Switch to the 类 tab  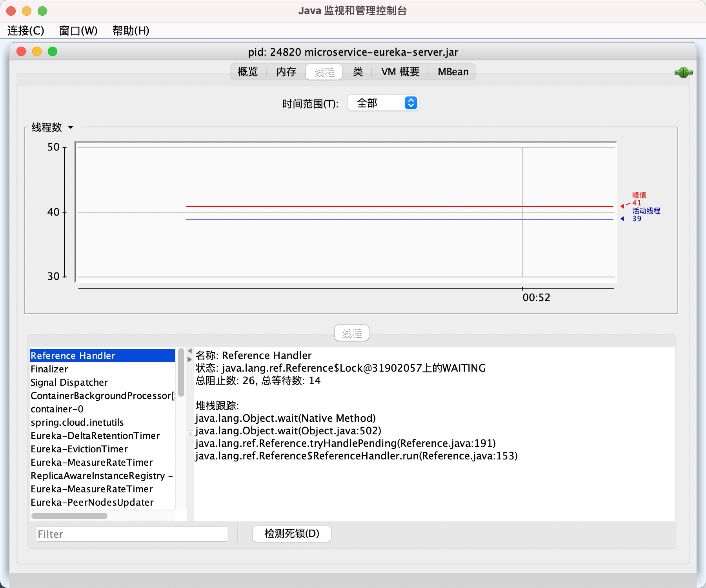pos(358,72)
